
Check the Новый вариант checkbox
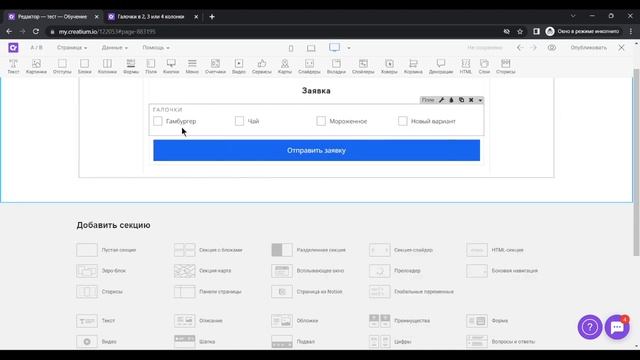tap(402, 121)
